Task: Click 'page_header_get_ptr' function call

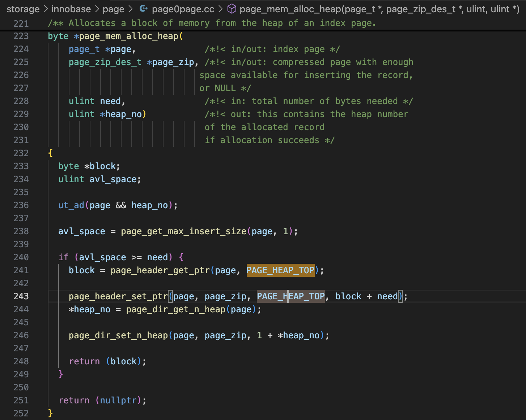Action: 160,270
